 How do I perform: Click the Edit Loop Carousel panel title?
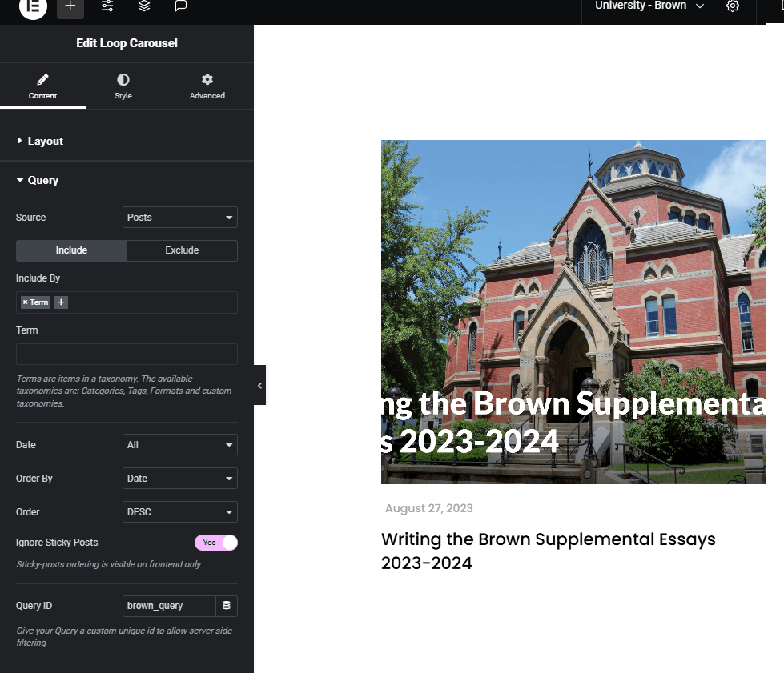point(127,43)
